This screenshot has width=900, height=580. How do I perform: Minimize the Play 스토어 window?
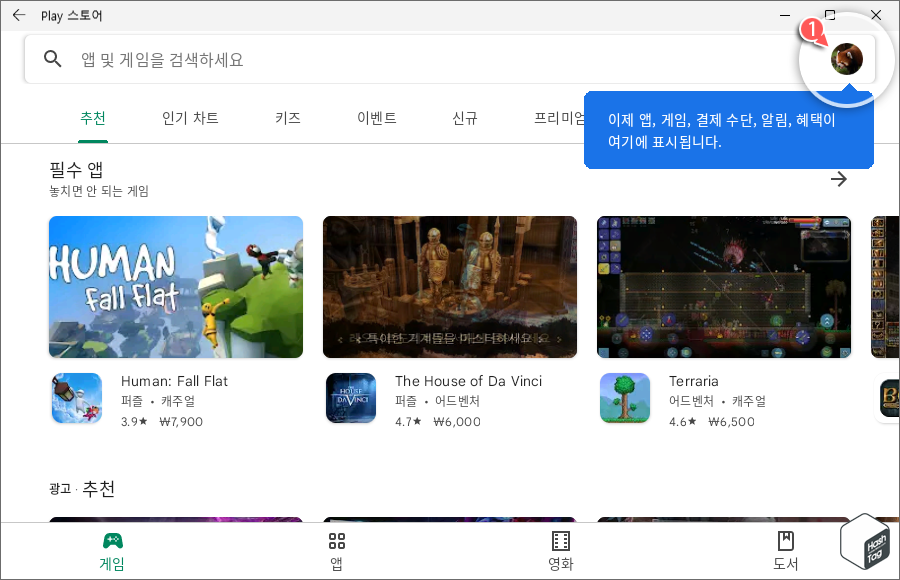pos(785,15)
